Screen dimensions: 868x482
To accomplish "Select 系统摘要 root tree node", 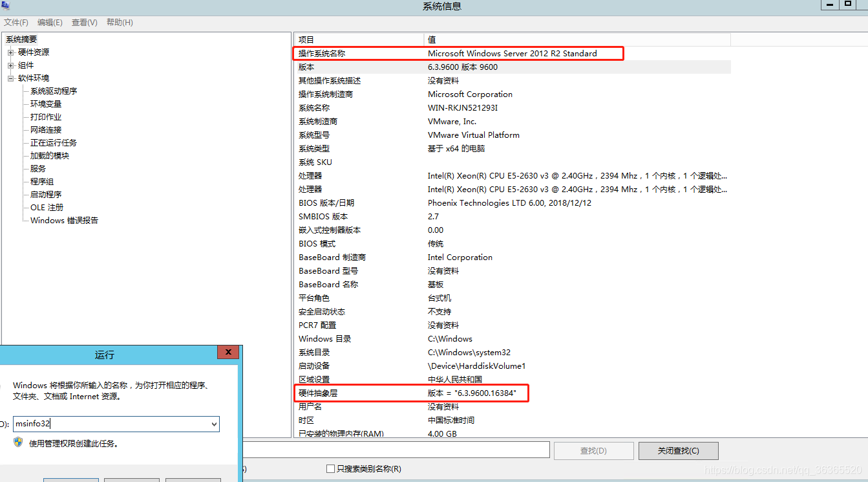I will click(22, 39).
